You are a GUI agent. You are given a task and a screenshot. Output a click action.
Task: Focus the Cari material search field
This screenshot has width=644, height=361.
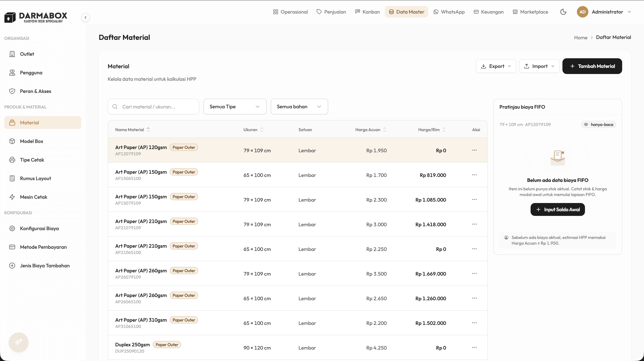coord(153,107)
